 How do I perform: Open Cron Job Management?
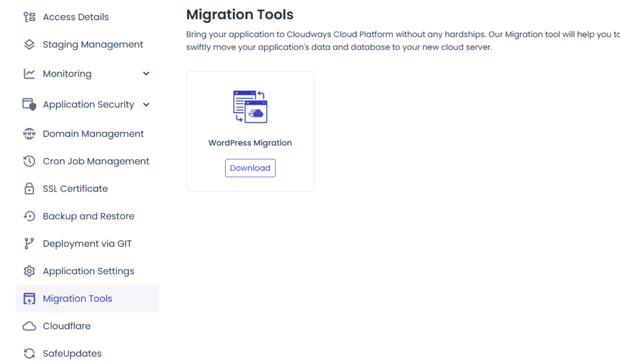coord(96,161)
